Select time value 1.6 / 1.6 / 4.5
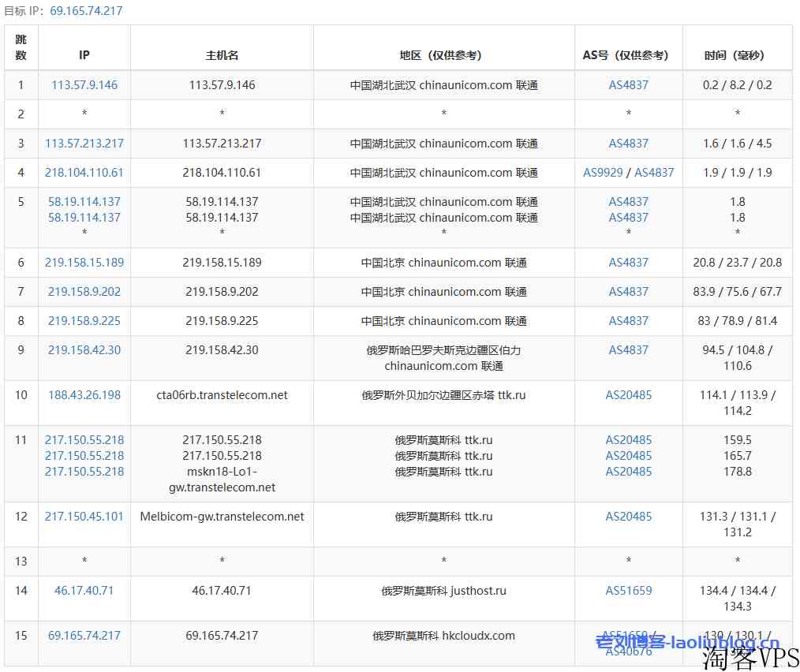This screenshot has width=800, height=672. (x=737, y=144)
